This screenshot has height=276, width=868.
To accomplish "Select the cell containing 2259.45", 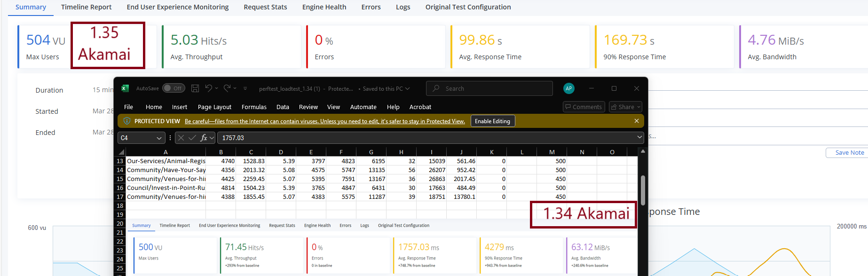I will point(251,179).
